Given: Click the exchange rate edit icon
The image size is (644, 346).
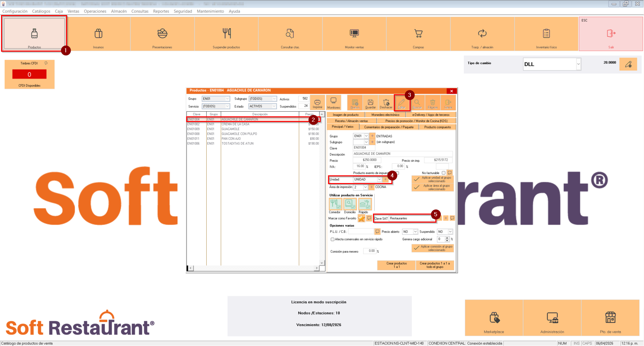Looking at the screenshot, I should 628,64.
